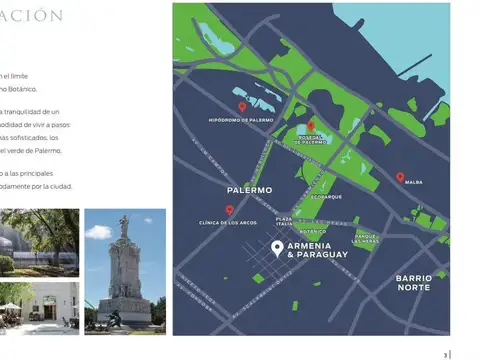Click the HIPÓDROMO DE PALERMO label
Screen dimensions: 480x360
pyautogui.click(x=241, y=120)
